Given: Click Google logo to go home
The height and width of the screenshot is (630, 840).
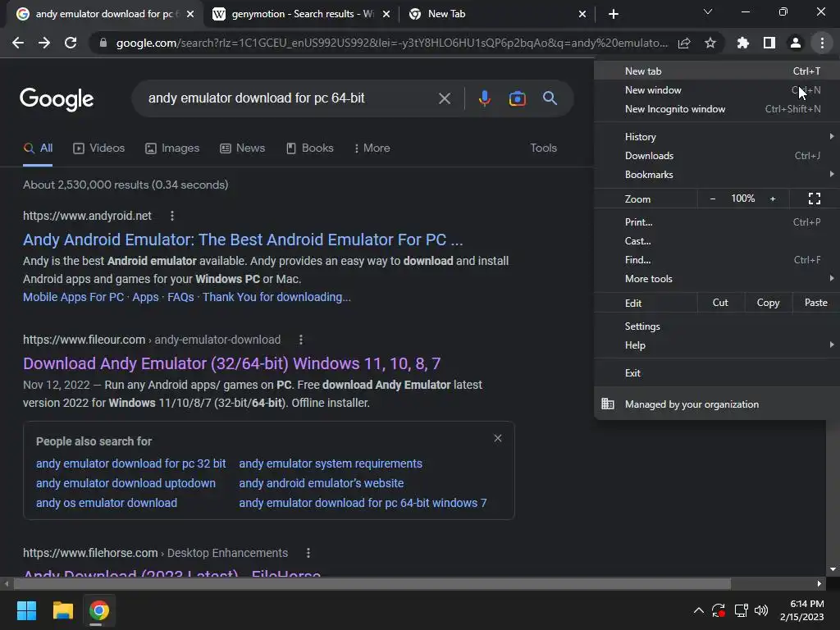Looking at the screenshot, I should (57, 99).
